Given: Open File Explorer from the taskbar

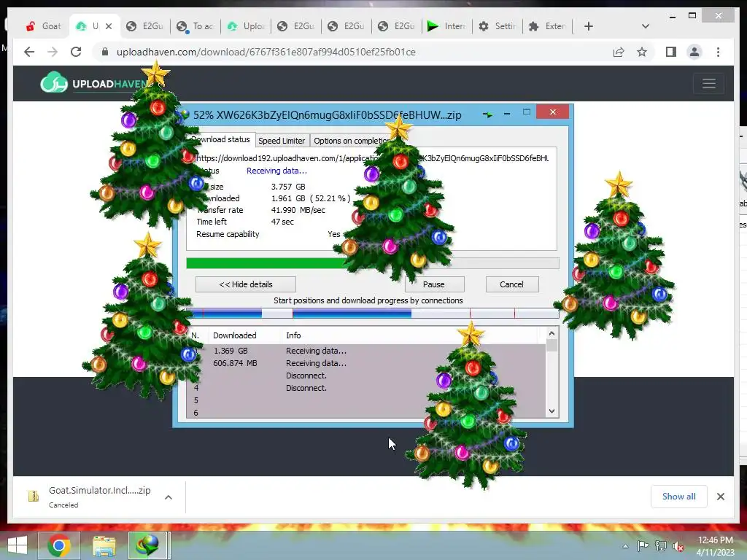Looking at the screenshot, I should [104, 545].
